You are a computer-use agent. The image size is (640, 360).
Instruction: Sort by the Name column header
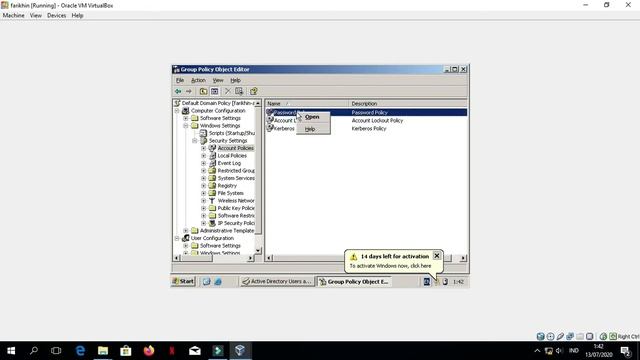(307, 104)
